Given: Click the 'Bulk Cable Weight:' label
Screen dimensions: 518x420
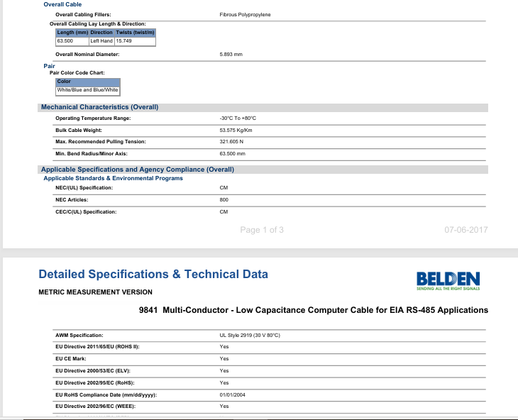Looking at the screenshot, I should click(79, 130).
